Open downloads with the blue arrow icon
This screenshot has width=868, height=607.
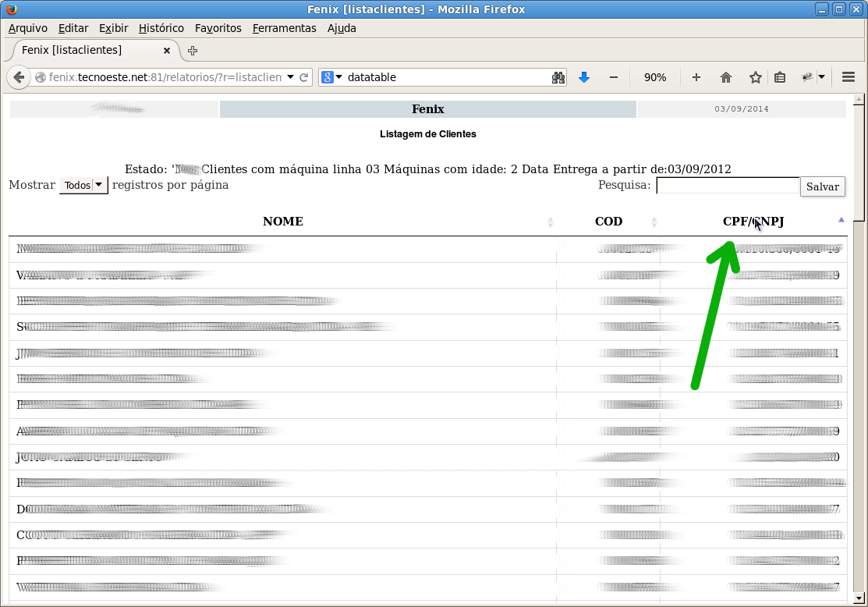coord(584,77)
